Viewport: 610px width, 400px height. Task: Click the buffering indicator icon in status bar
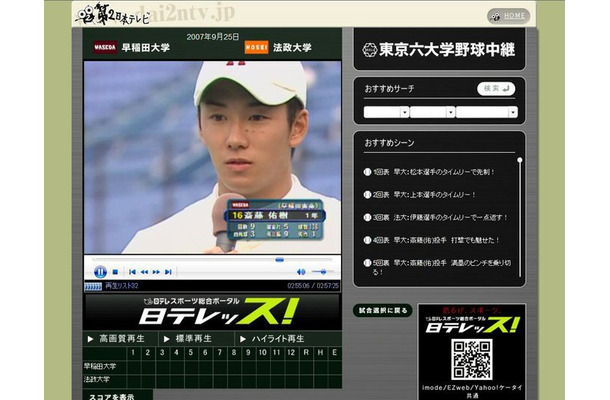point(93,287)
